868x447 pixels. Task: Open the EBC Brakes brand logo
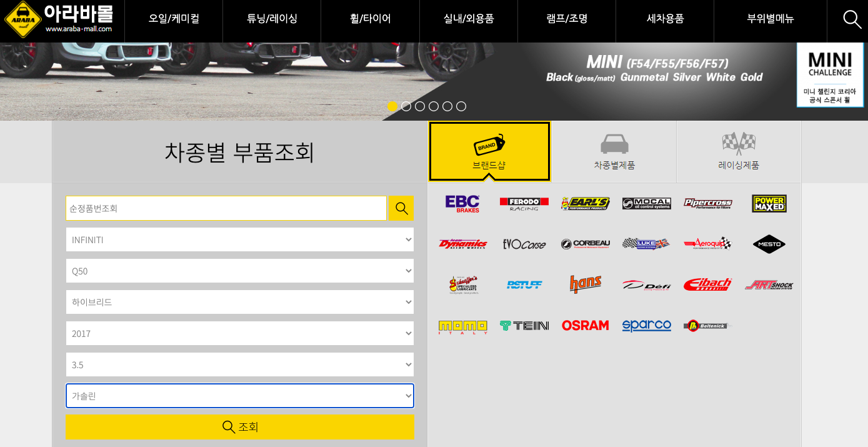click(462, 203)
